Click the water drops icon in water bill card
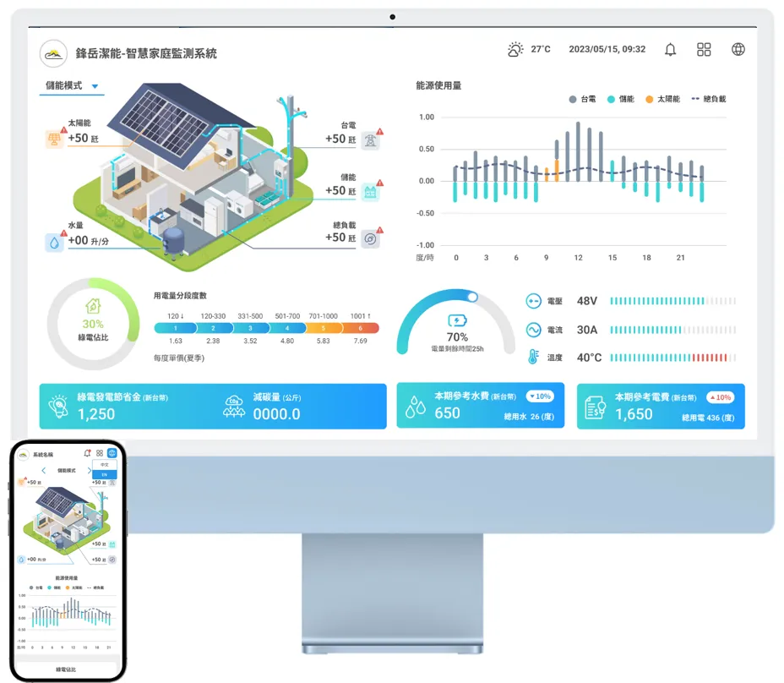 click(x=415, y=407)
